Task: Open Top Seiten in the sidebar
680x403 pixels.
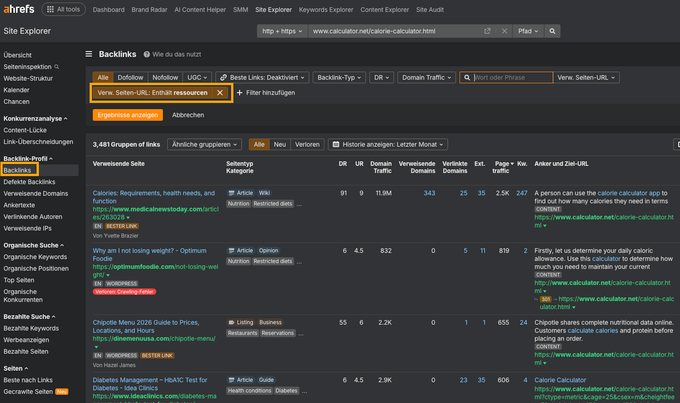Action: (19, 280)
